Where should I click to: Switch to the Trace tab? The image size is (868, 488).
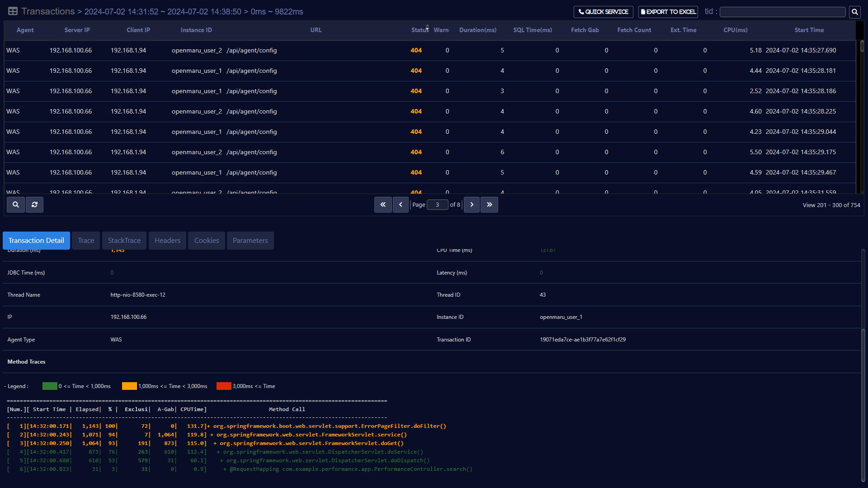[86, 241]
